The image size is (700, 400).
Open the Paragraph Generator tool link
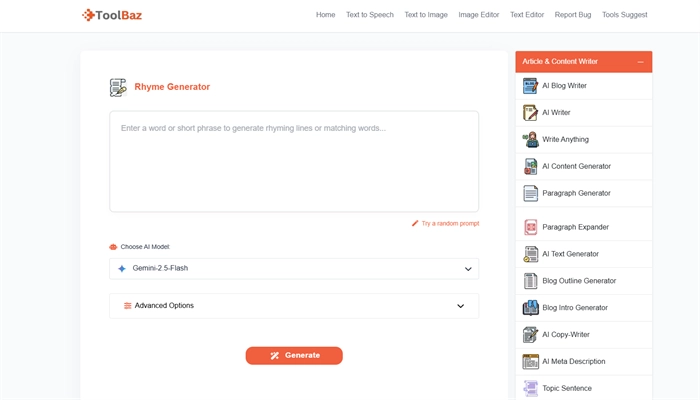coord(576,194)
